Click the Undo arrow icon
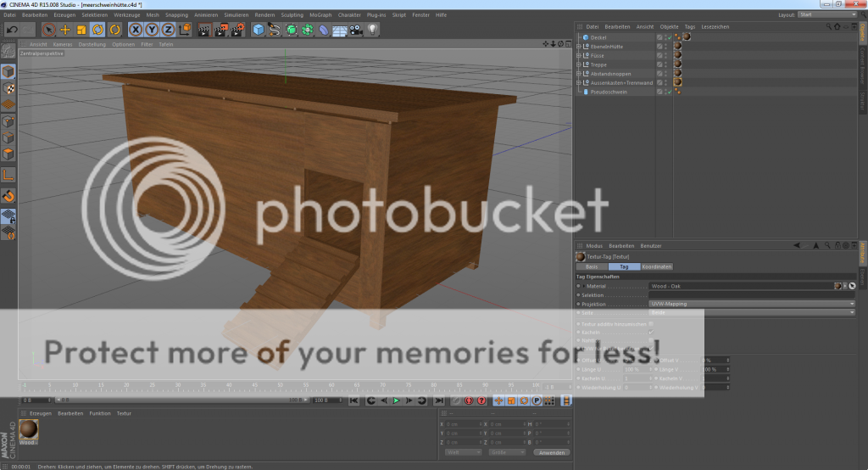 point(12,30)
